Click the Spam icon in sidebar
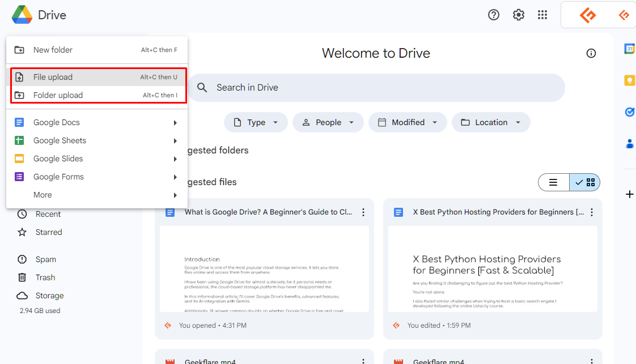The height and width of the screenshot is (364, 636). (x=22, y=259)
